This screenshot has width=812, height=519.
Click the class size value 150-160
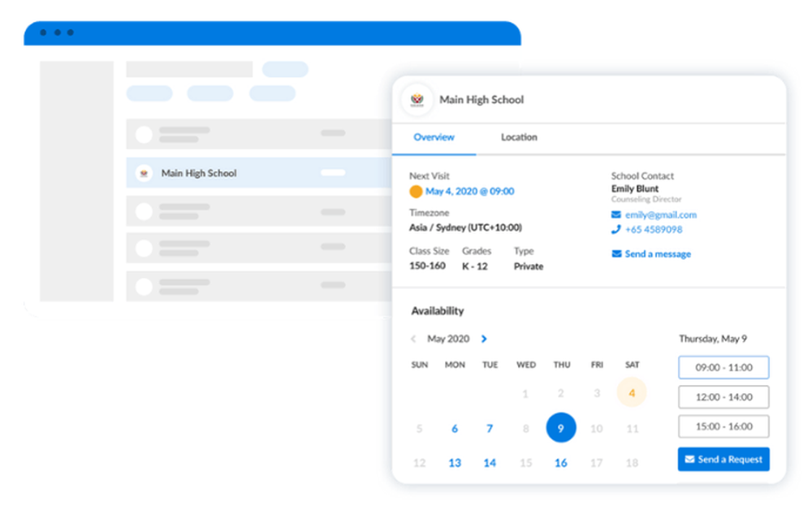pyautogui.click(x=427, y=266)
